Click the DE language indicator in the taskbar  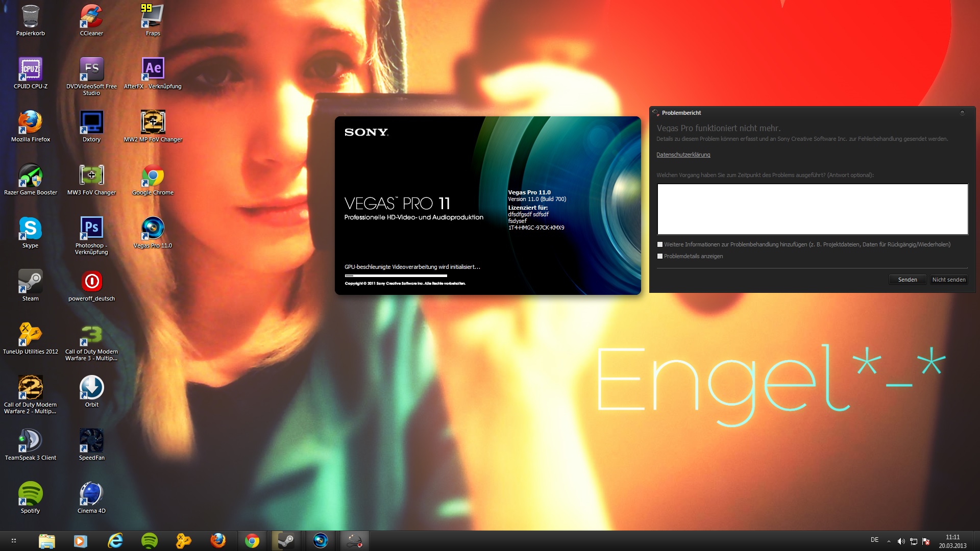(x=874, y=540)
